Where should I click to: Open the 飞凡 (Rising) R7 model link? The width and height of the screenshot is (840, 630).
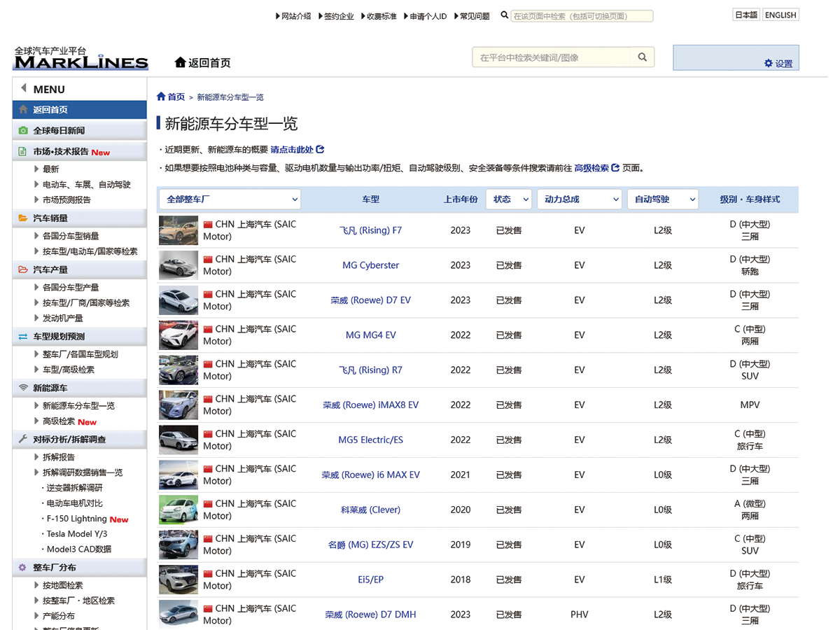tap(371, 370)
